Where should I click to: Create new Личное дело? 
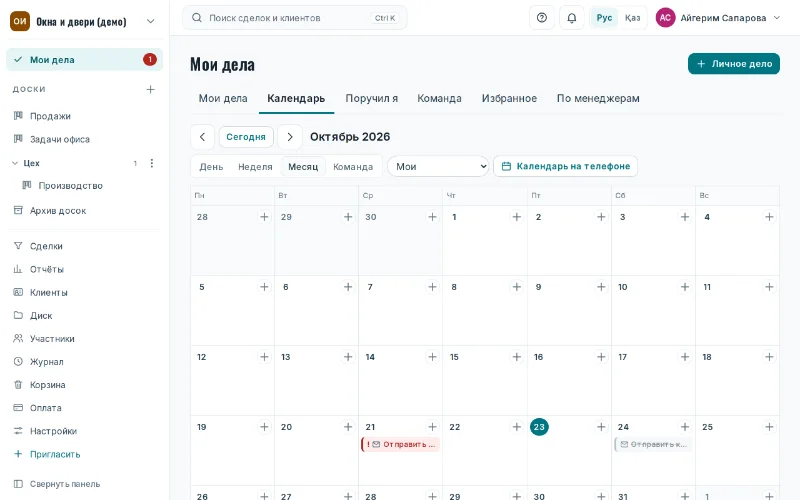[x=734, y=64]
